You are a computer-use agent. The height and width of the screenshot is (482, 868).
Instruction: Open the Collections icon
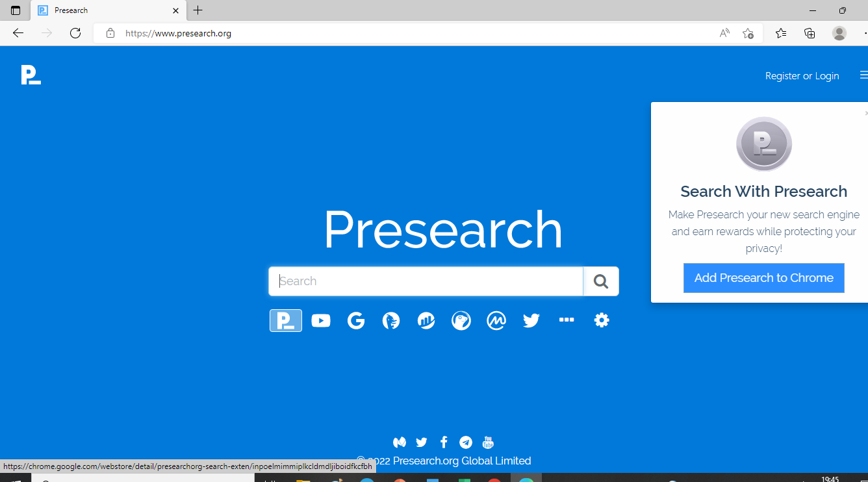[x=810, y=33]
